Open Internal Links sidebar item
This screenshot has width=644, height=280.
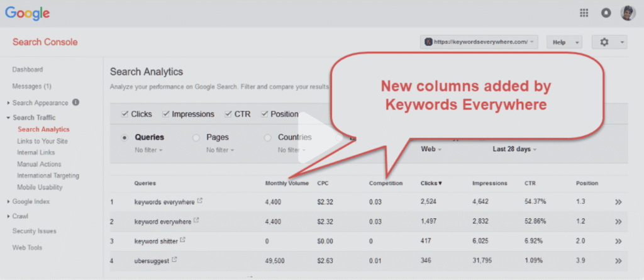coord(36,152)
